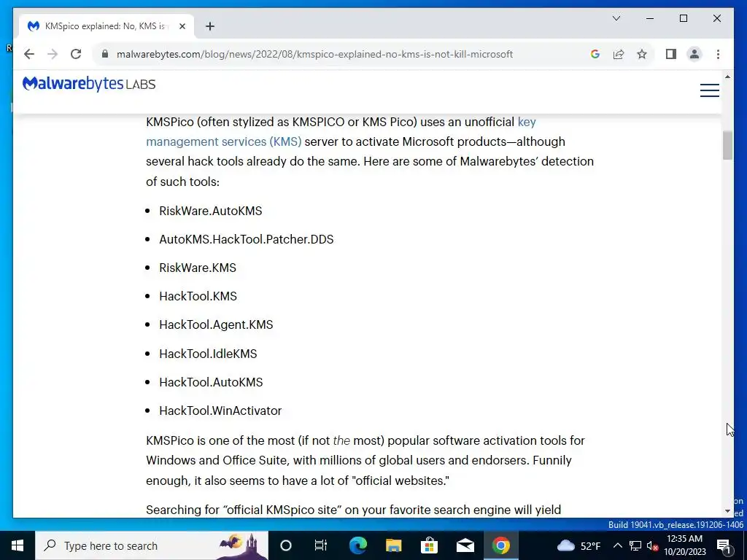Image resolution: width=747 pixels, height=560 pixels.
Task: Open the browser side panel icon
Action: 671,54
